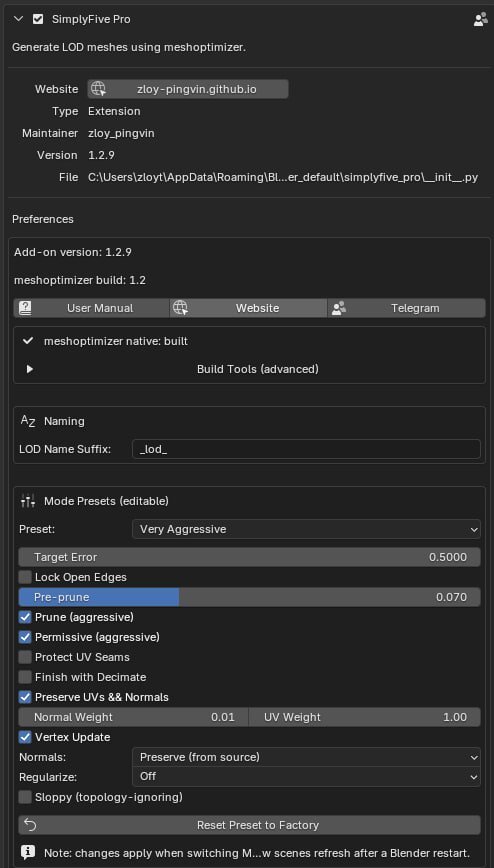Uncheck Preserve UVs && Normals
The height and width of the screenshot is (868, 494).
tap(25, 697)
